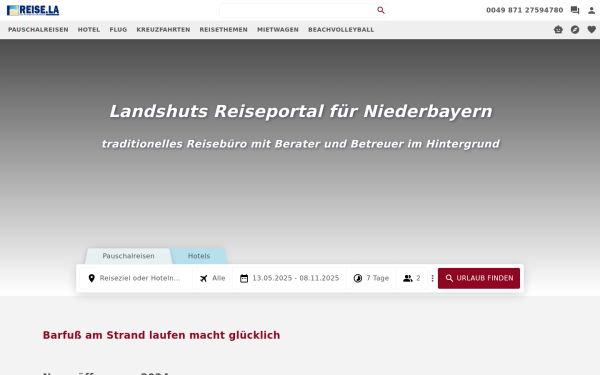
Task: Open the date range 13.05.2025 - 08.11.2025
Action: point(290,278)
